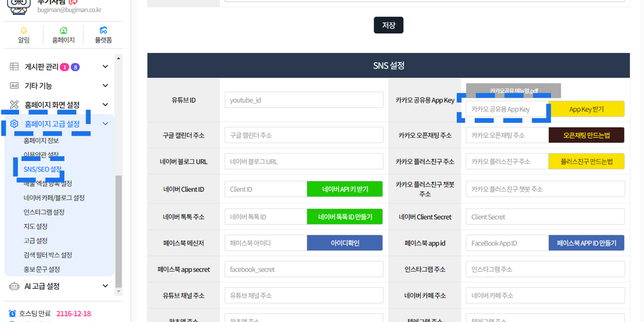The image size is (644, 322).
Task: Click the yellow App Key 받기 button
Action: click(586, 109)
